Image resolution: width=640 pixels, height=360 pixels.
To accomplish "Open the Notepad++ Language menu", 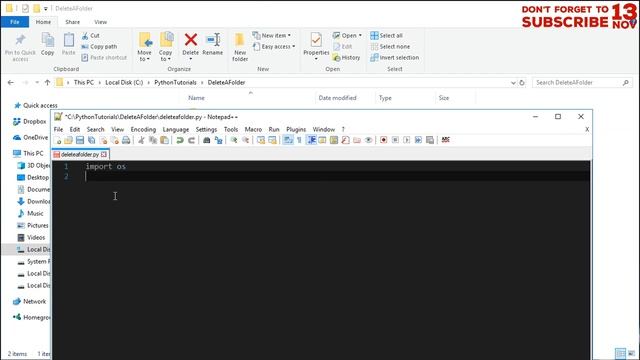I will coord(176,129).
